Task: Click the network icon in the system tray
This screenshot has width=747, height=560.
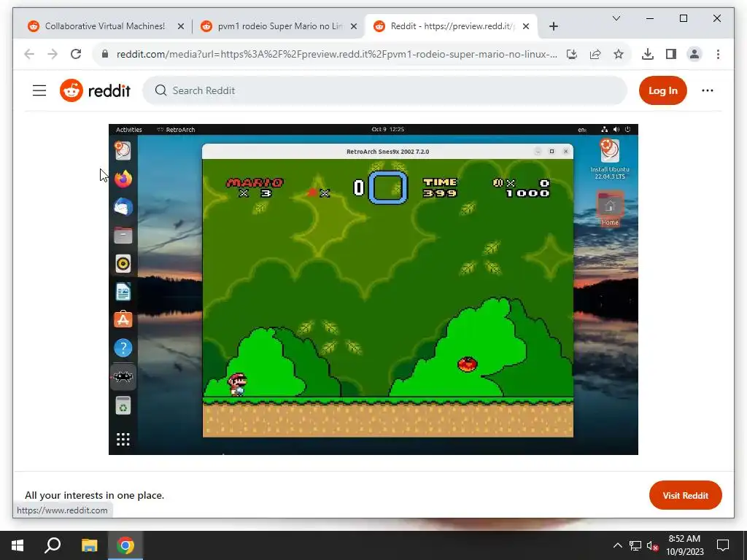Action: tap(635, 545)
